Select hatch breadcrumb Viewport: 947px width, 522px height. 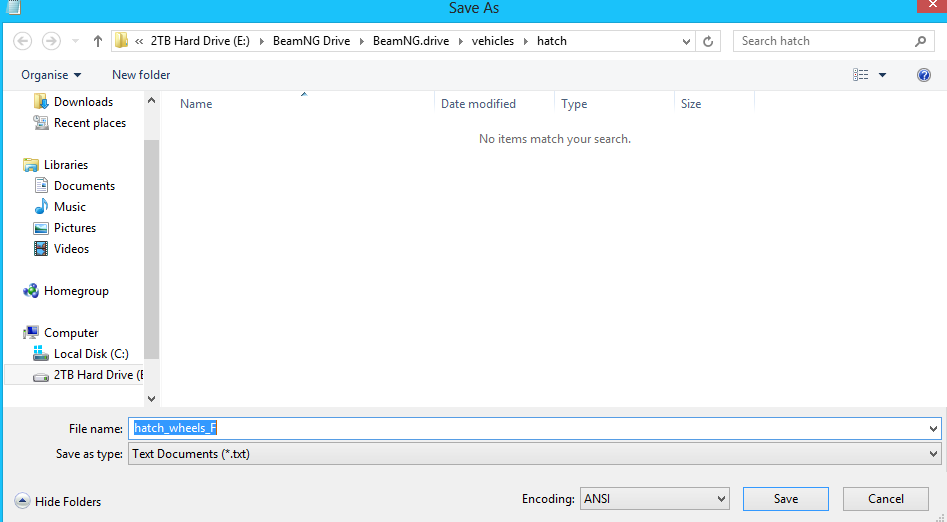click(x=552, y=41)
